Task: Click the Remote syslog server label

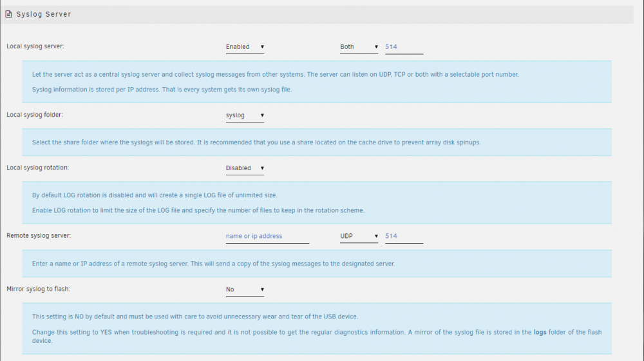Action: tap(39, 235)
